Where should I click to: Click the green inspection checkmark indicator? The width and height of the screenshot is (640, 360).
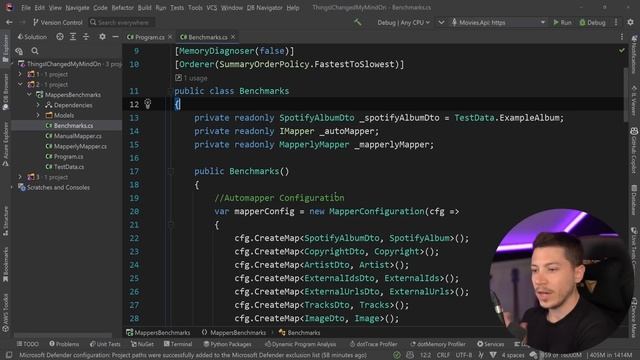[621, 51]
